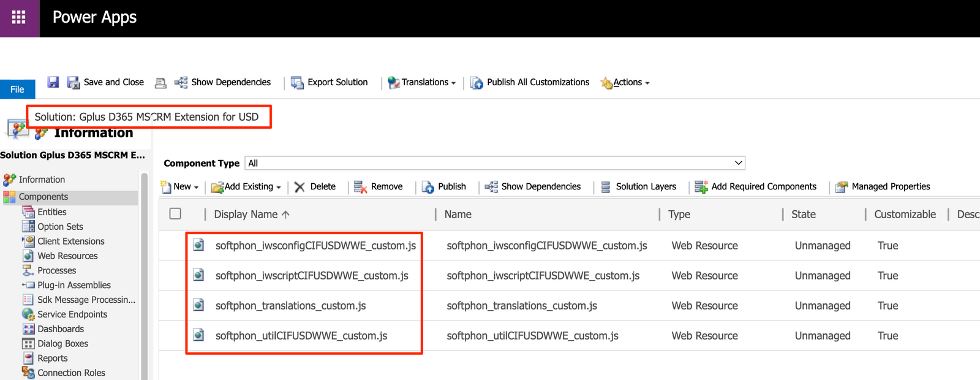Open Web Resources in the sidebar

(67, 256)
